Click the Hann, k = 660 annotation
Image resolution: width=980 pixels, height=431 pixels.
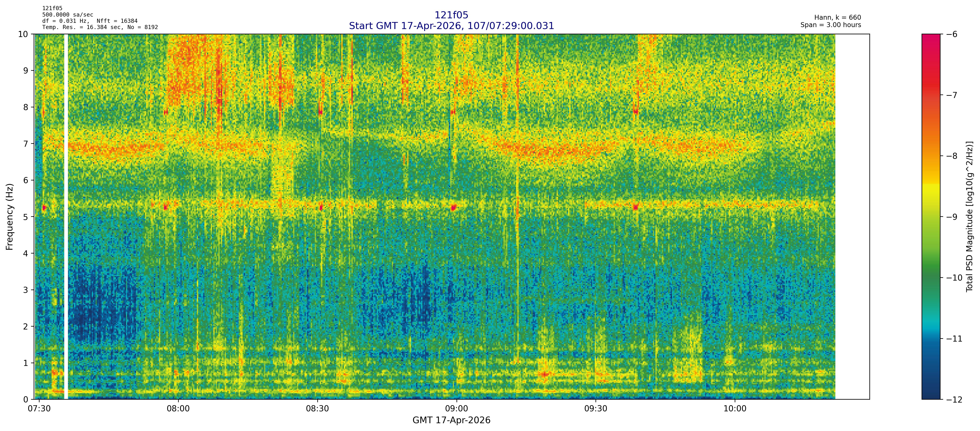click(837, 18)
